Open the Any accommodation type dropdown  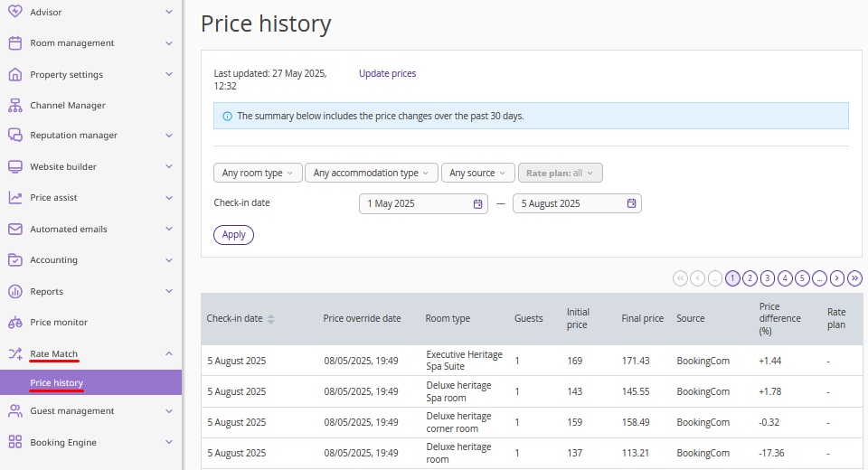[x=372, y=173]
